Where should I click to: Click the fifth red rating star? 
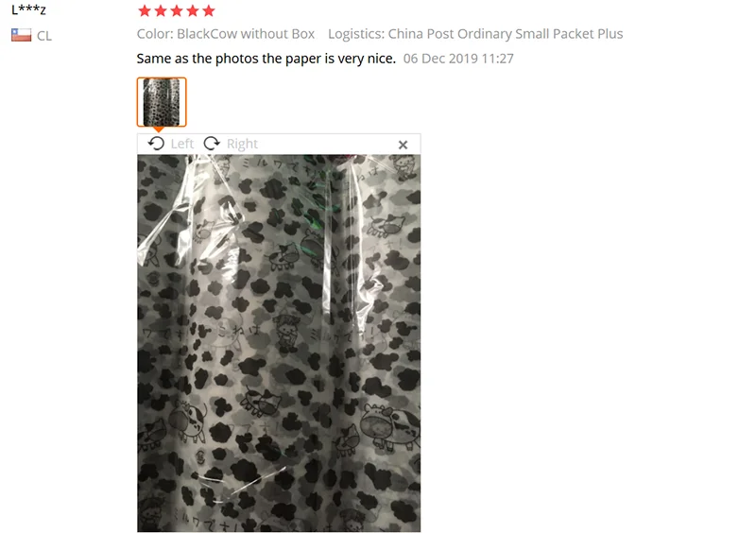208,10
